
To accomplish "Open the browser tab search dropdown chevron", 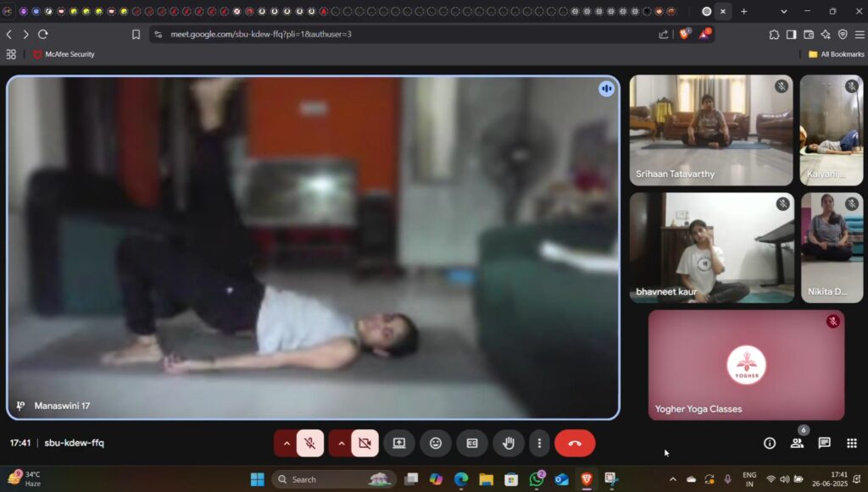I will coord(783,11).
